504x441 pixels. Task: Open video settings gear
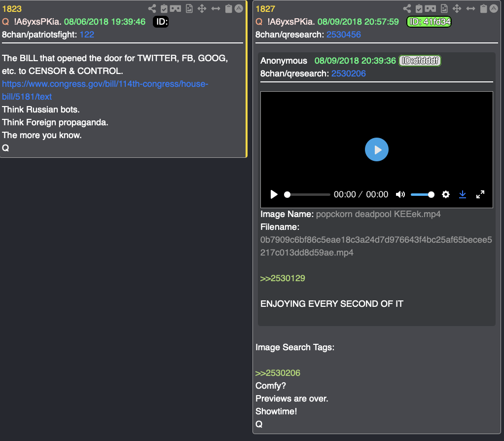pos(445,194)
